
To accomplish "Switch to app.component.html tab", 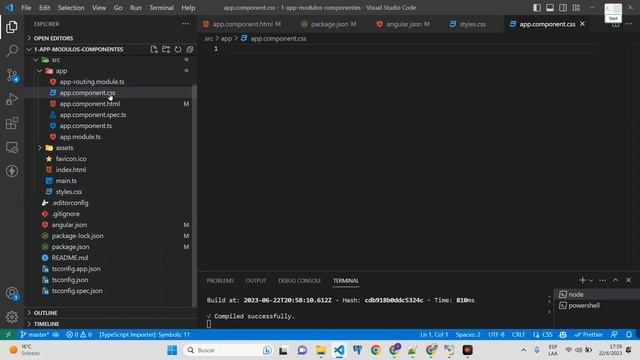I will tap(243, 24).
